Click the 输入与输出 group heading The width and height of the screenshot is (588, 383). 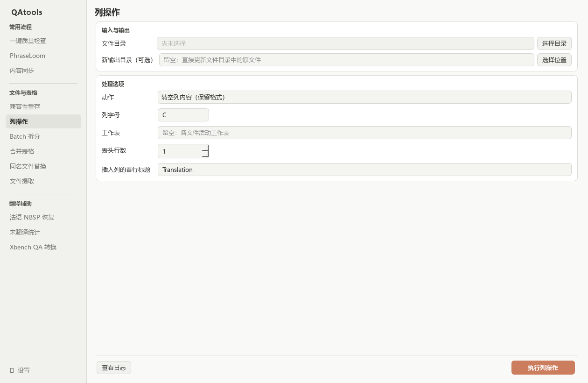coord(116,30)
